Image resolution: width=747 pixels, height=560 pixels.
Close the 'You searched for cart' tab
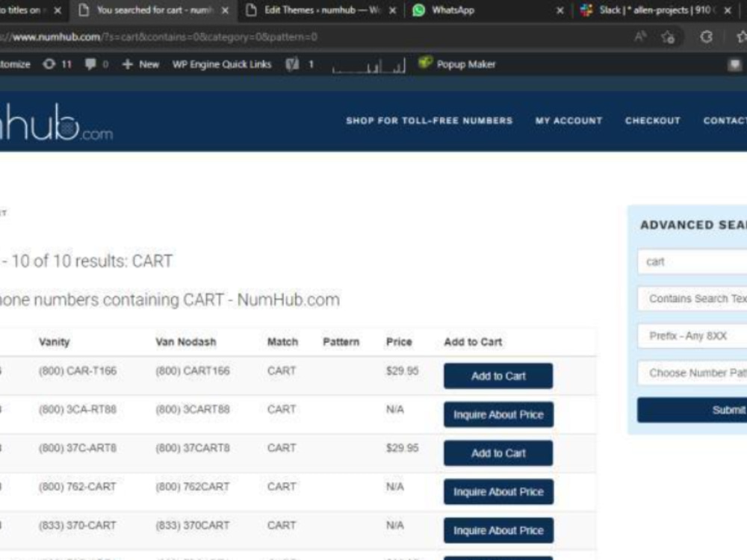[225, 10]
